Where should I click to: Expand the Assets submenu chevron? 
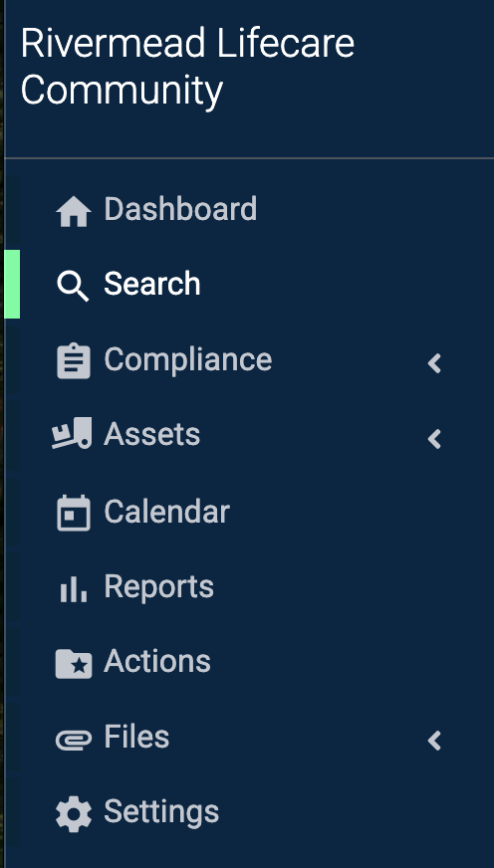point(435,438)
